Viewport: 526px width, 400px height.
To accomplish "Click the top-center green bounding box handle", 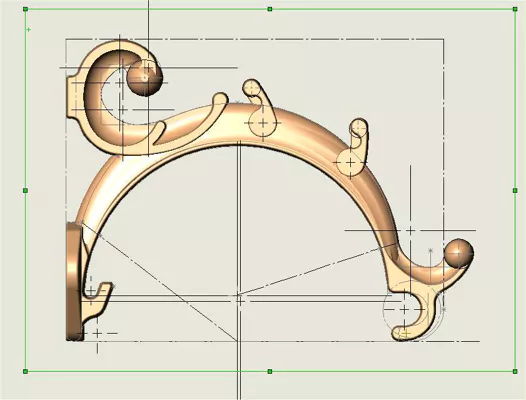I will (x=270, y=9).
